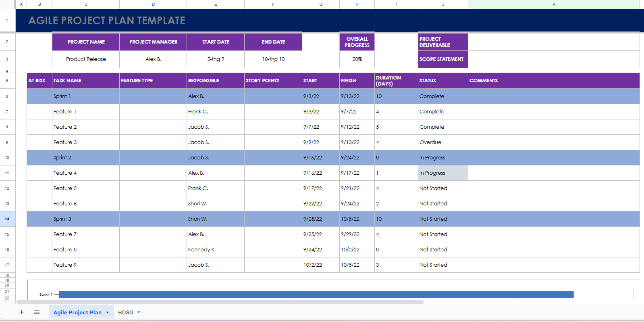Switch to the HDSD sheet tab
This screenshot has height=322, width=644.
[x=125, y=312]
